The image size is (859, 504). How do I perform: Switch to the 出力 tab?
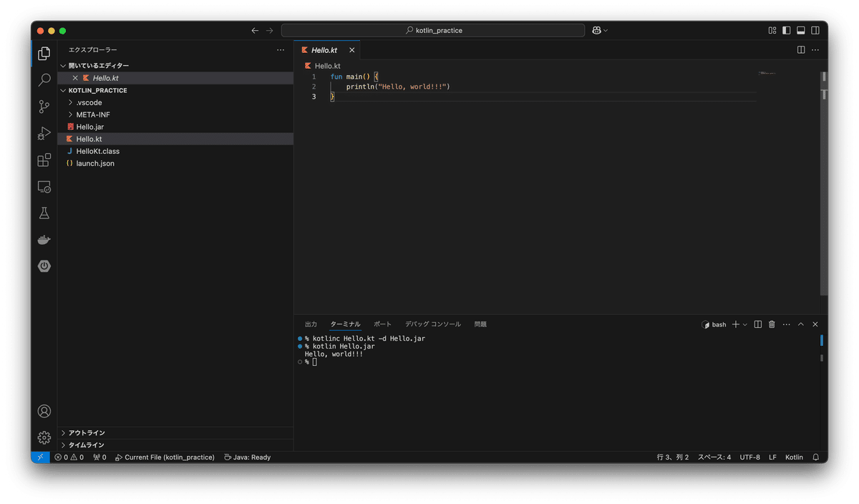coord(311,324)
